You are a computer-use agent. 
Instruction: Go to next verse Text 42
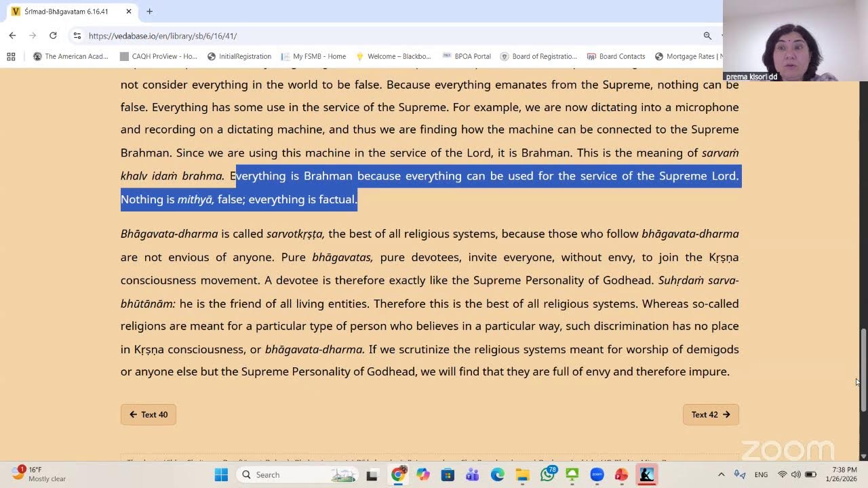click(711, 415)
